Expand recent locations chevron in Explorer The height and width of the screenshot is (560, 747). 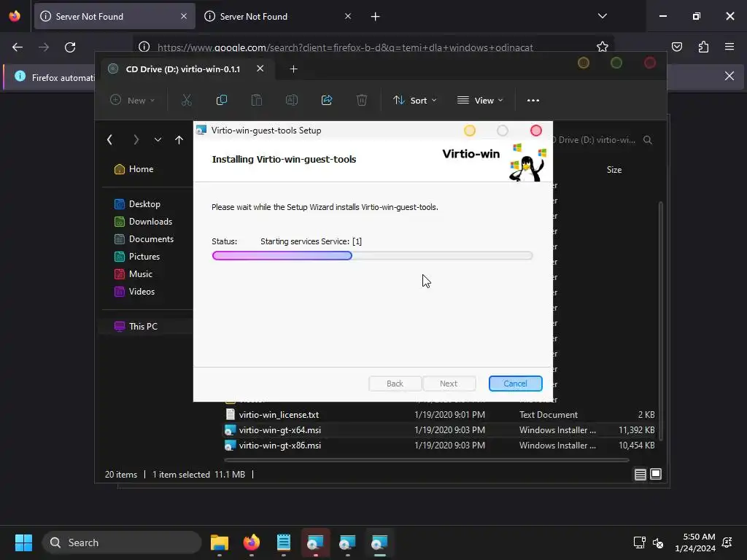[x=158, y=139]
